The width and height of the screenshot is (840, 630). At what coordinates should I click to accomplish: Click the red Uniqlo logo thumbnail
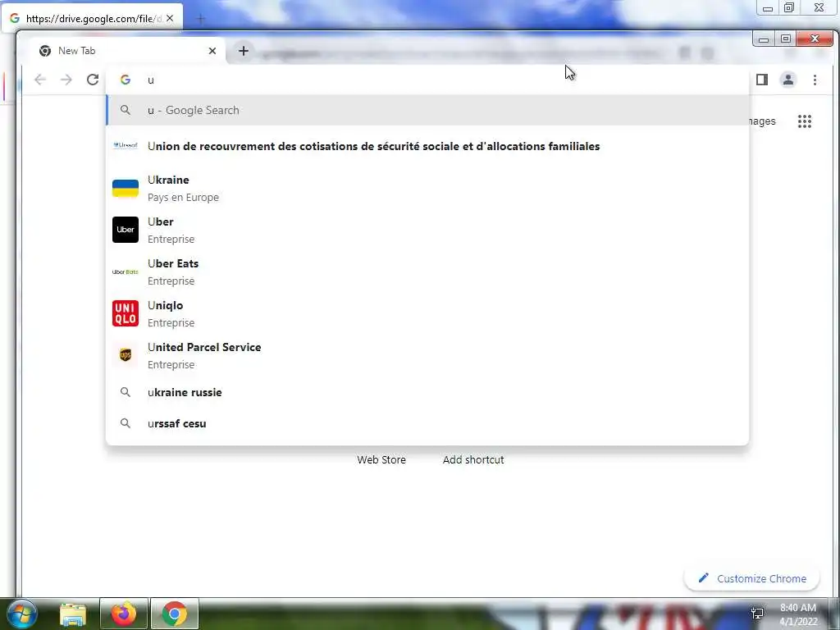[126, 313]
